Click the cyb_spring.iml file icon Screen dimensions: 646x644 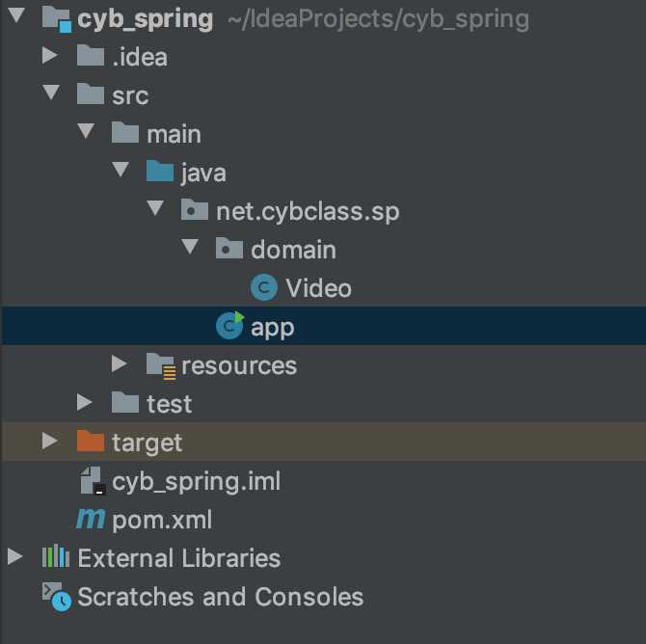tap(93, 480)
